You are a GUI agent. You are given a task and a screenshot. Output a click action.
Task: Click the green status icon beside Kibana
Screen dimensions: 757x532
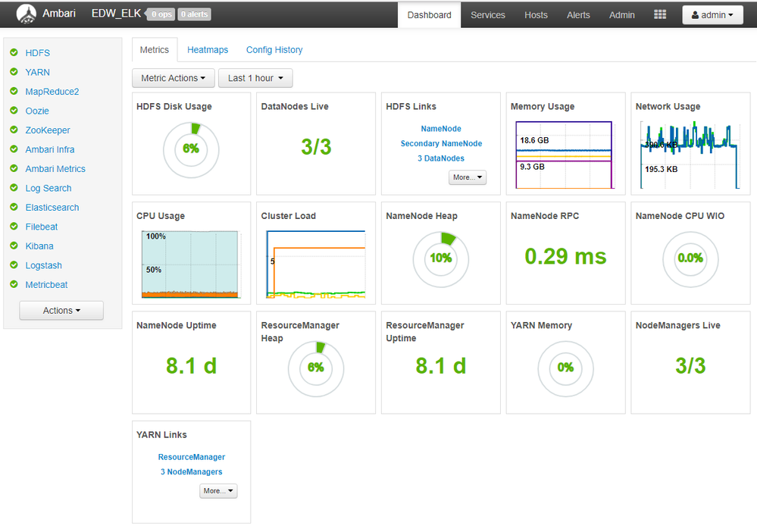[x=14, y=246]
